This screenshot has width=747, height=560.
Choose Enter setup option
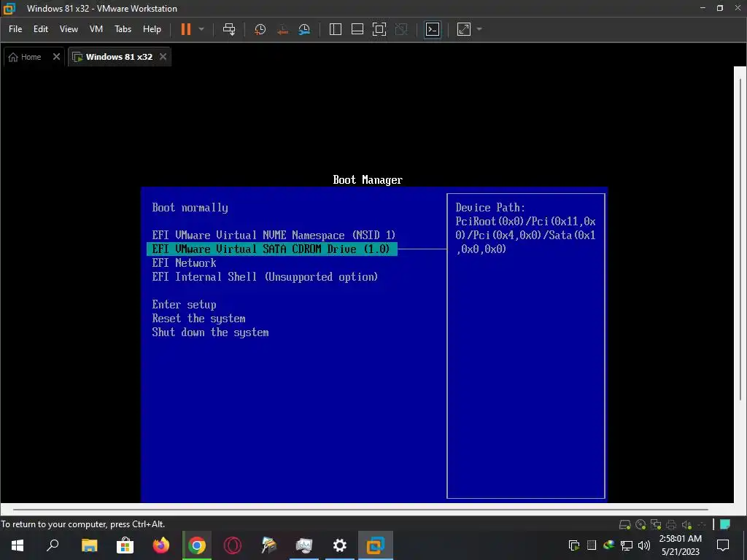click(184, 305)
